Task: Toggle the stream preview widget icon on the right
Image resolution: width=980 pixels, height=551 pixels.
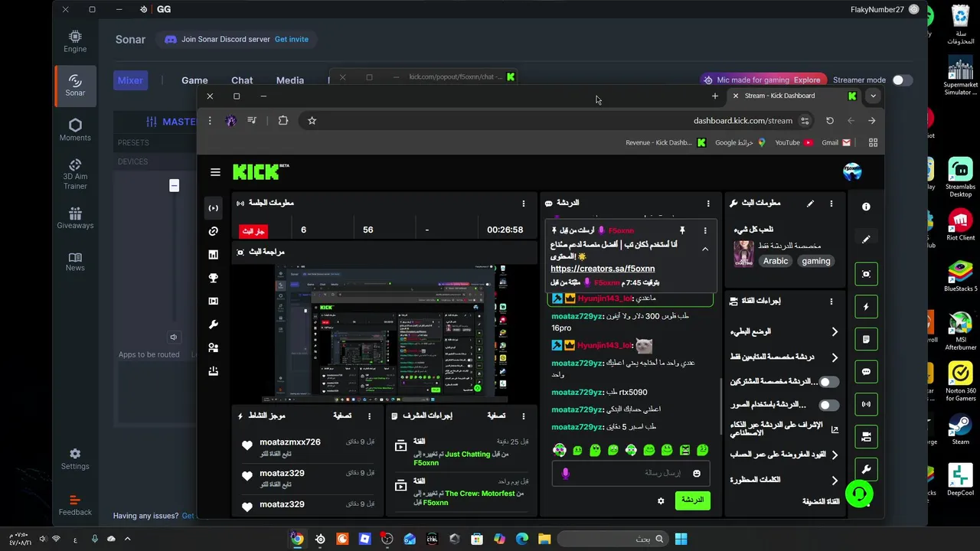Action: pyautogui.click(x=866, y=274)
